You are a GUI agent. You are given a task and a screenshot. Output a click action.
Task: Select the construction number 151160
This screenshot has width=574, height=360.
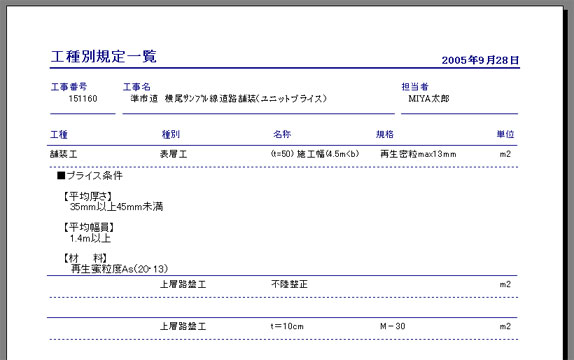[83, 99]
